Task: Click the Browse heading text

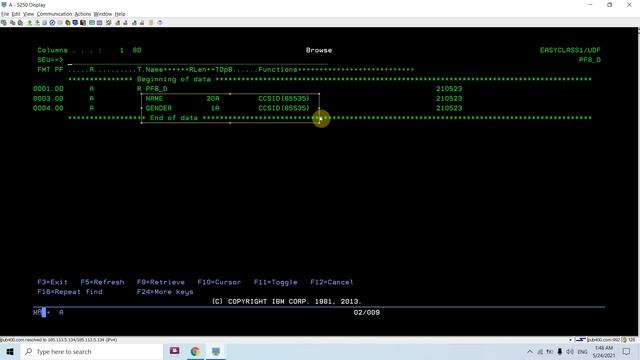Action: pos(319,50)
